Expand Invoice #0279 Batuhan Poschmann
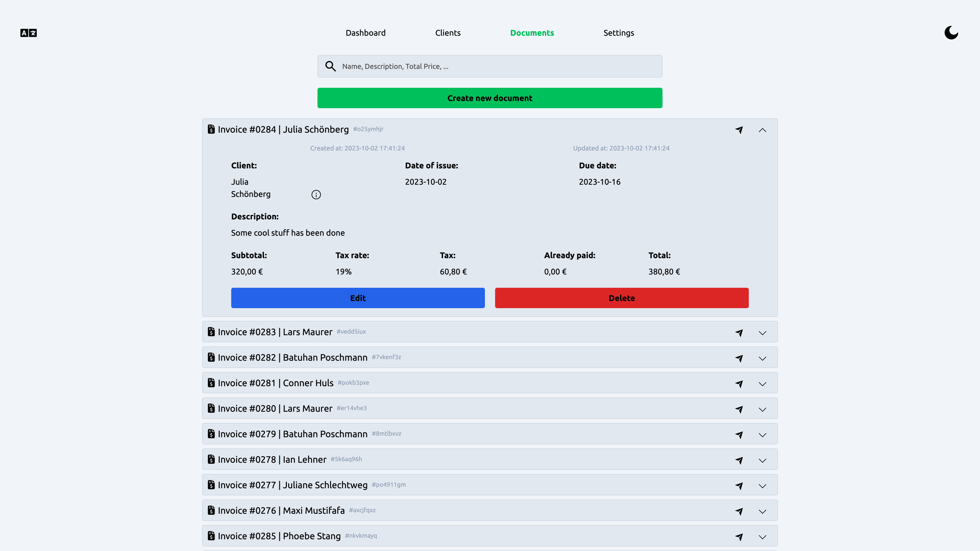This screenshot has height=551, width=980. coord(762,435)
